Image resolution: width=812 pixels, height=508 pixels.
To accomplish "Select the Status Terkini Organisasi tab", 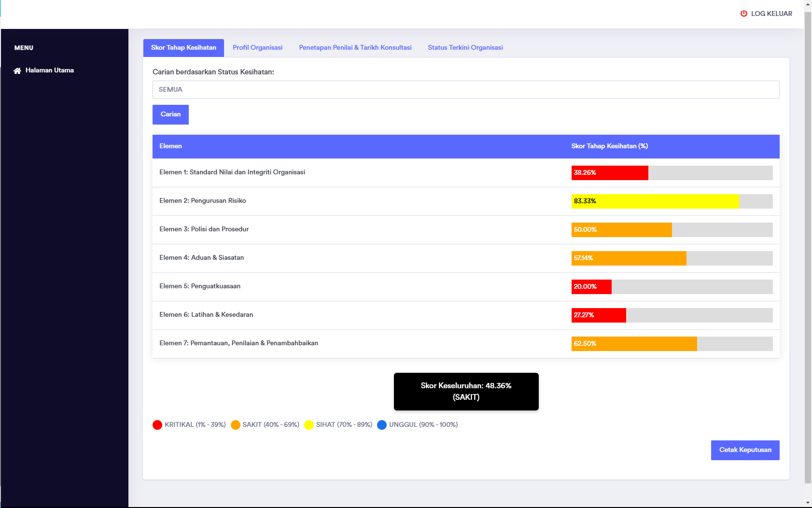I will pos(465,48).
